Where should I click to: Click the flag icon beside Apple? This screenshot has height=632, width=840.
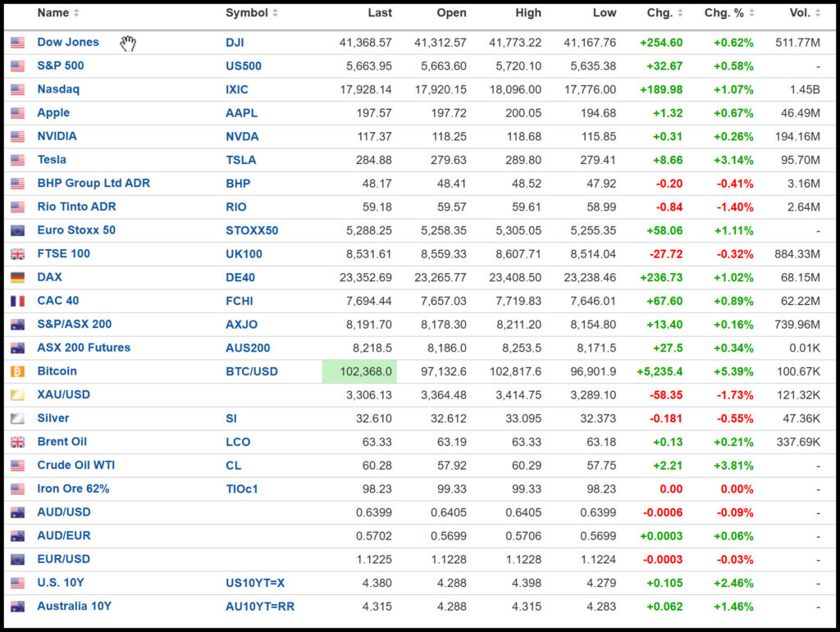(18, 113)
